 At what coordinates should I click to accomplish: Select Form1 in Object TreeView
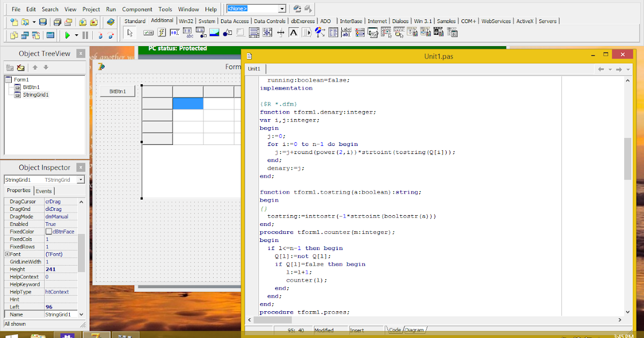(x=21, y=79)
